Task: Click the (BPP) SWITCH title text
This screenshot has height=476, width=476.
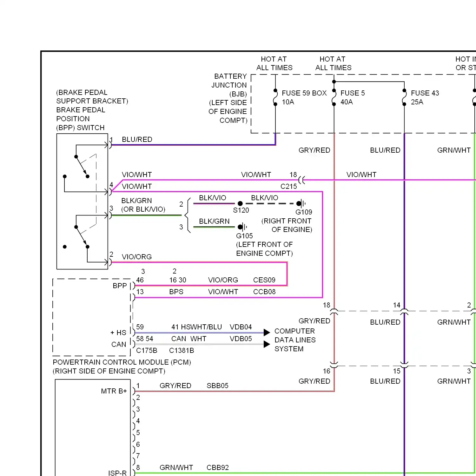Action: (x=80, y=128)
